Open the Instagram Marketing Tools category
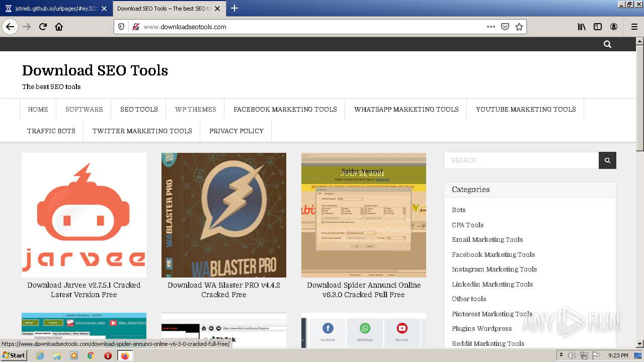This screenshot has height=362, width=644. tap(494, 269)
